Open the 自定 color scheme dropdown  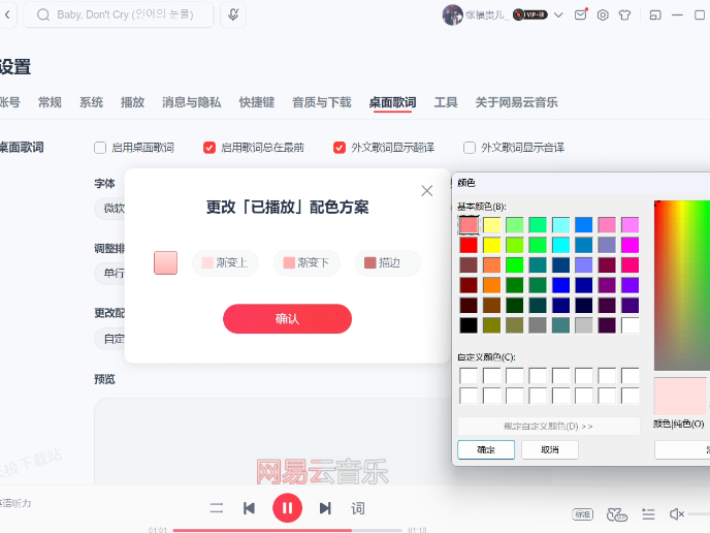click(x=110, y=338)
